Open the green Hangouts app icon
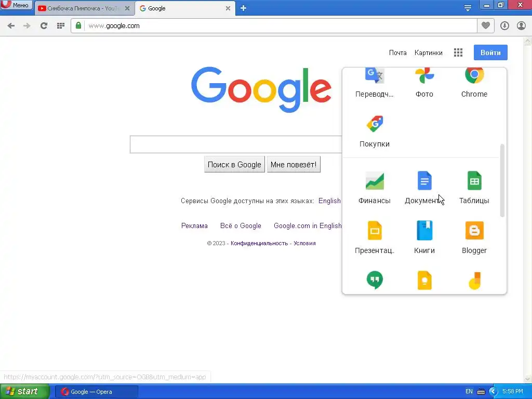Image resolution: width=532 pixels, height=399 pixels. coord(375,280)
